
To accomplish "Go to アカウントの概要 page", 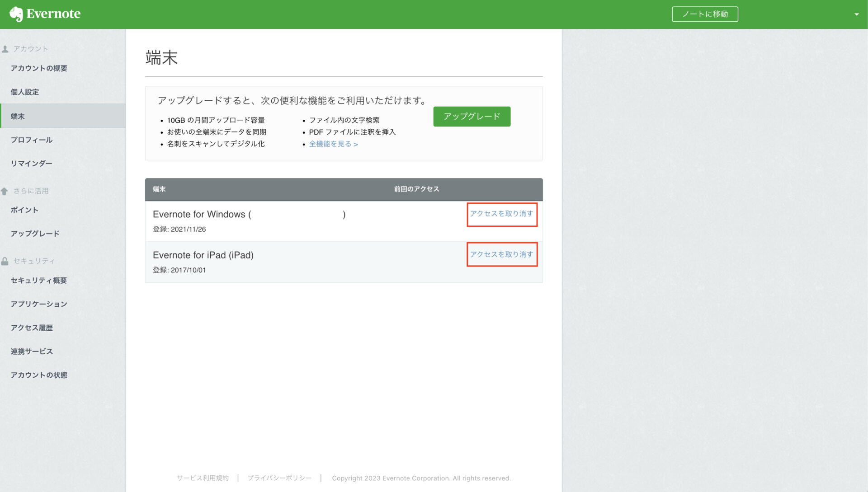I will (40, 68).
